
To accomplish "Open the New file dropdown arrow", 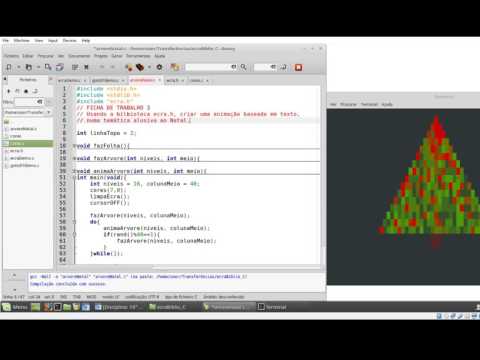I will (19, 67).
